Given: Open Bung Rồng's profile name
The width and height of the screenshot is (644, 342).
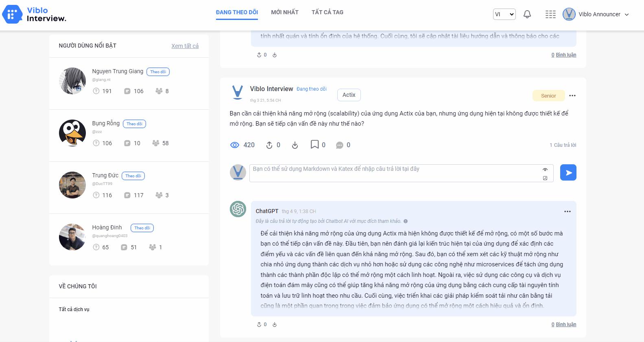Looking at the screenshot, I should (106, 123).
